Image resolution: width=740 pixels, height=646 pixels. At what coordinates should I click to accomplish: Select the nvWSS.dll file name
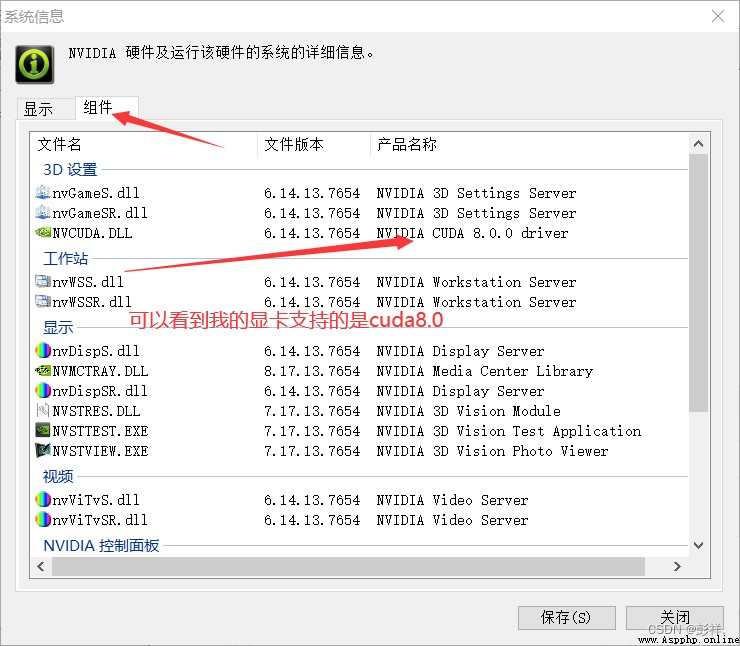coord(88,282)
